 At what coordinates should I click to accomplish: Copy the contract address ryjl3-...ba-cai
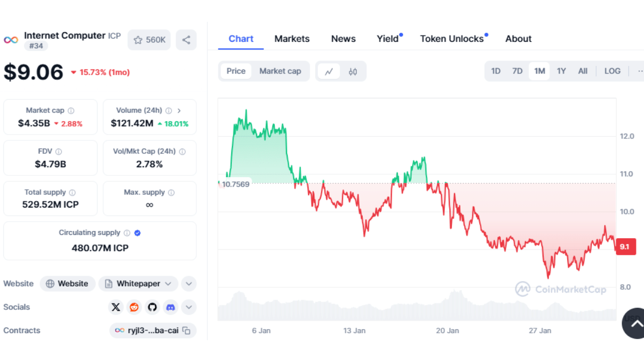pos(187,331)
